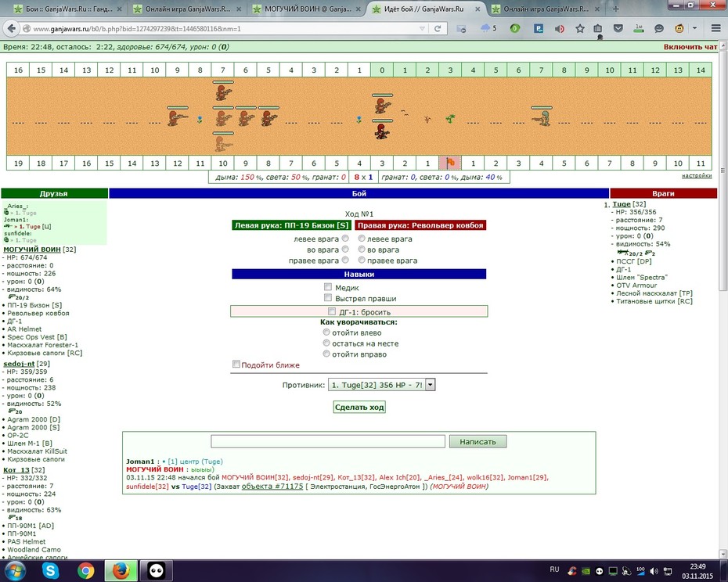
Task: Open the Противник opponent dropdown
Action: tap(382, 385)
